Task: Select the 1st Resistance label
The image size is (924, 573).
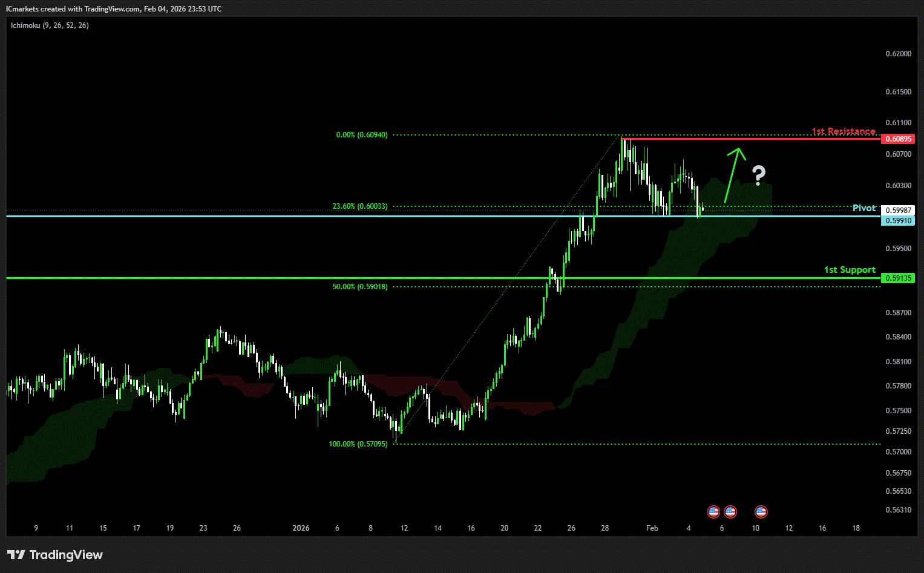Action: pyautogui.click(x=843, y=131)
